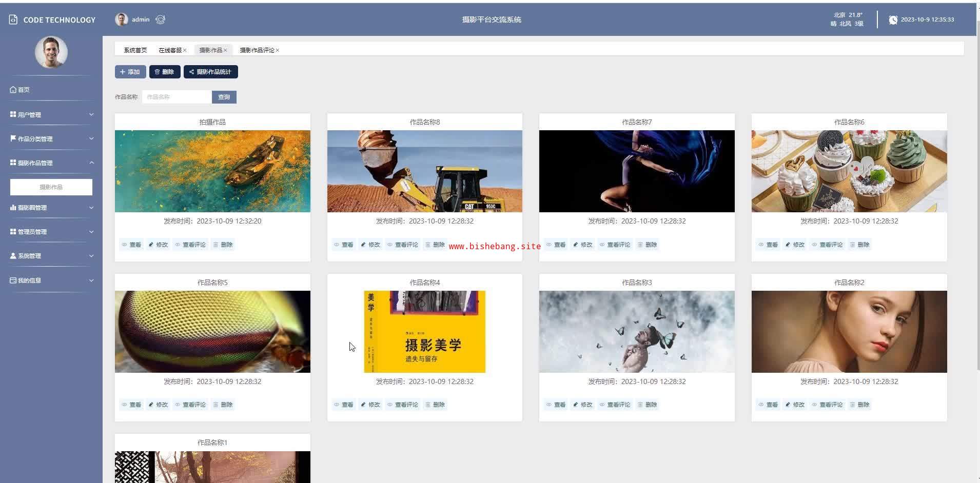
Task: Select the 摄影作品 submenu item in sidebar
Action: tap(51, 187)
